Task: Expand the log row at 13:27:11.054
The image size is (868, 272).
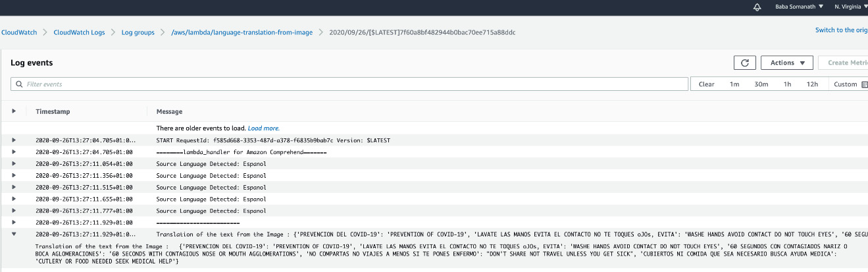Action: tap(14, 164)
